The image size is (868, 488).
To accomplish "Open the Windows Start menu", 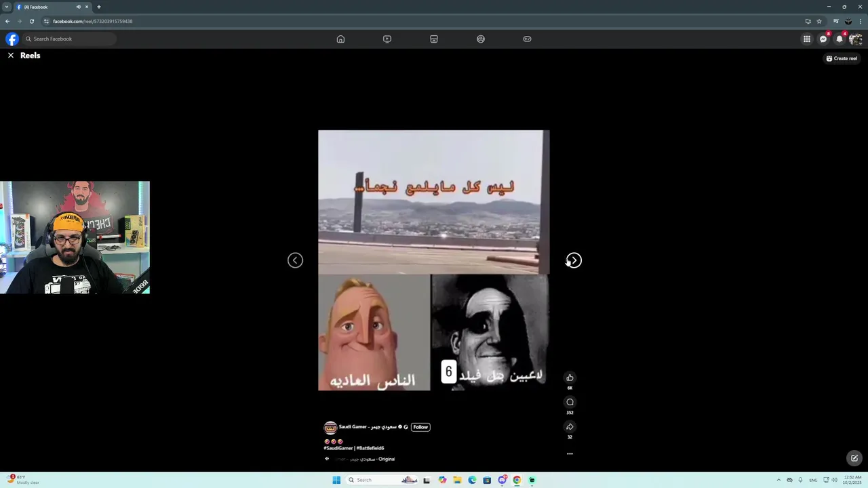I will (x=336, y=480).
